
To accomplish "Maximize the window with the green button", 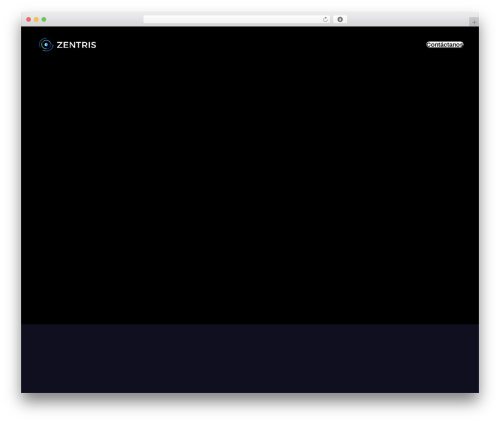I will [x=44, y=19].
